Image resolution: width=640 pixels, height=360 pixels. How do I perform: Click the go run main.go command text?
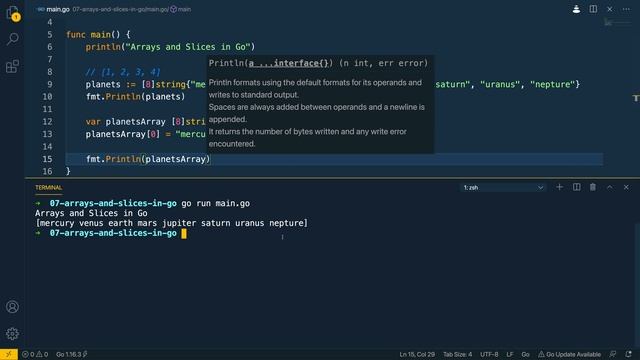[216, 203]
